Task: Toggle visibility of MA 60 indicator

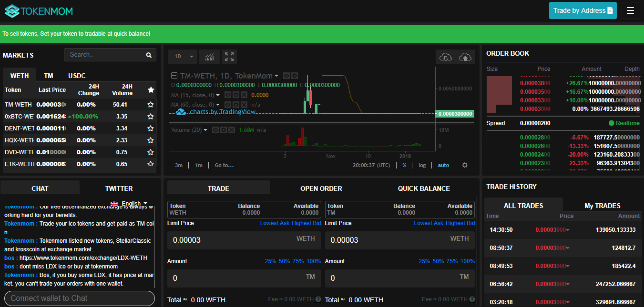Action: pos(228,105)
